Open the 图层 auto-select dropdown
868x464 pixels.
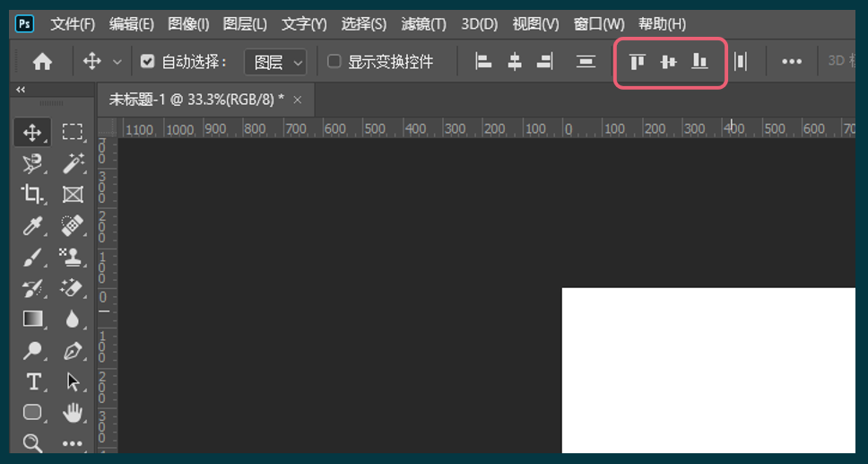point(275,62)
